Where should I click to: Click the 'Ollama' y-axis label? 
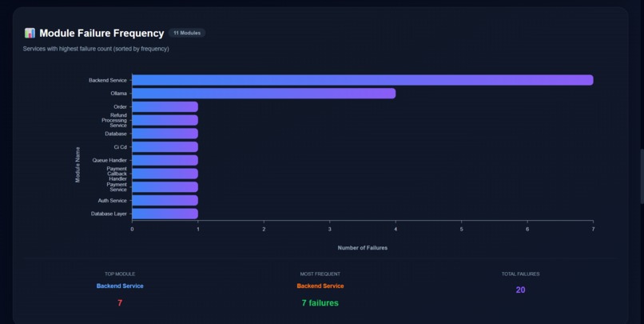119,94
